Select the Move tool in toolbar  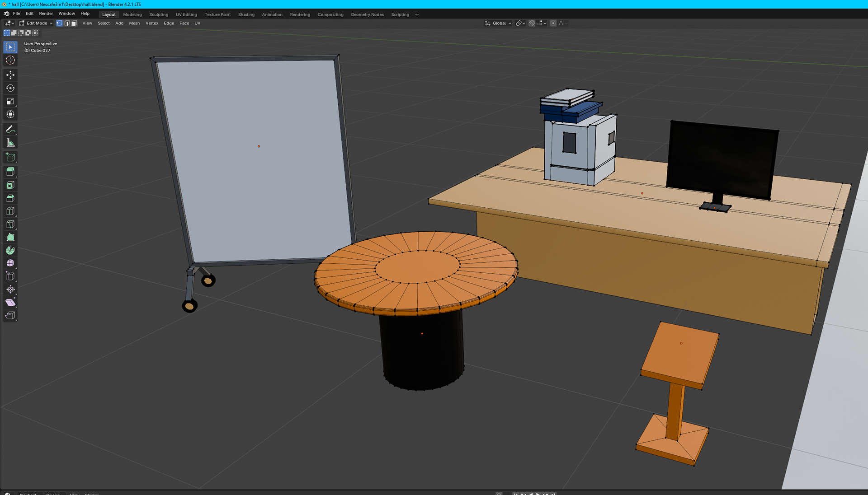[x=10, y=75]
